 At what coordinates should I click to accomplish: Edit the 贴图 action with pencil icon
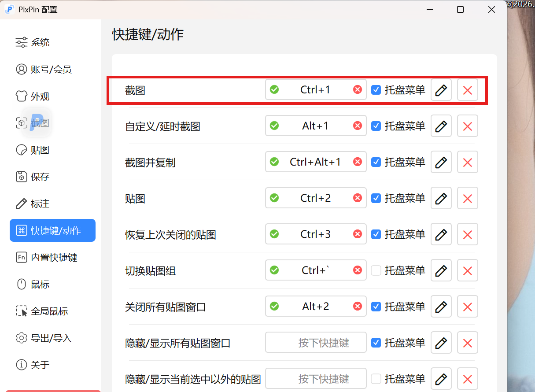(x=441, y=198)
